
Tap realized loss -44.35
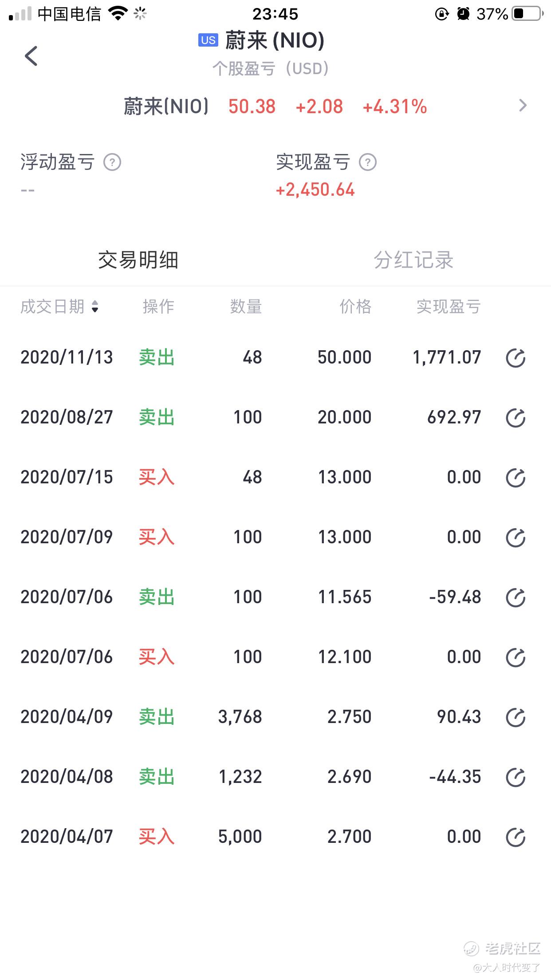point(455,777)
